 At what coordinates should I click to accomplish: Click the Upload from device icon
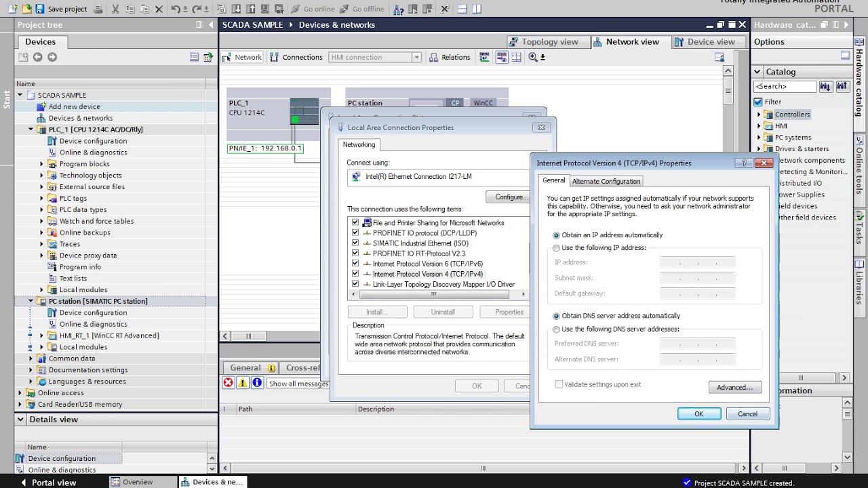point(250,9)
